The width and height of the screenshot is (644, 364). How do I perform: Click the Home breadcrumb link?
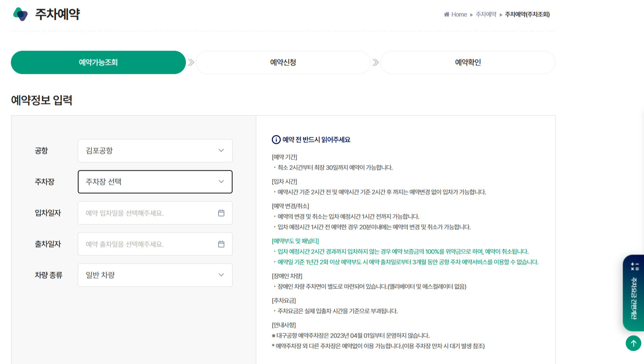pyautogui.click(x=459, y=14)
